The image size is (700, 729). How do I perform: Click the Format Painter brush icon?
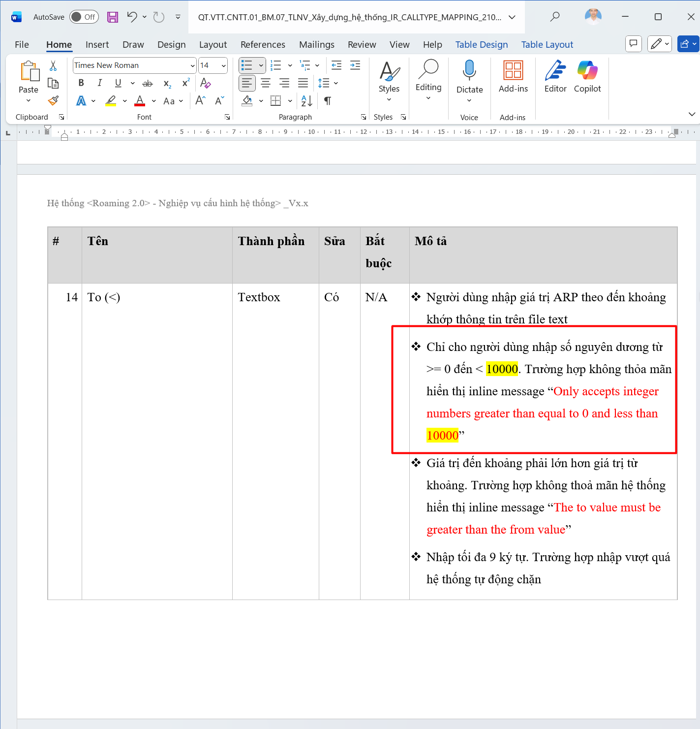53,101
